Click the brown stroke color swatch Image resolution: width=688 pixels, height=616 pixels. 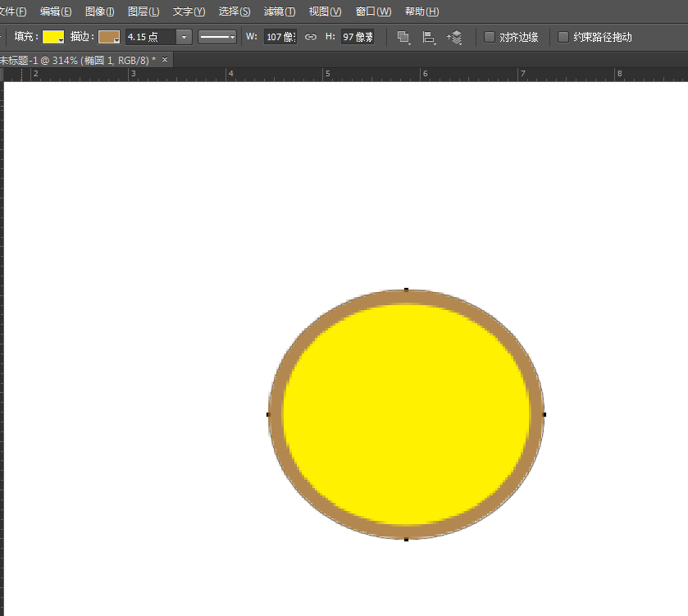109,37
